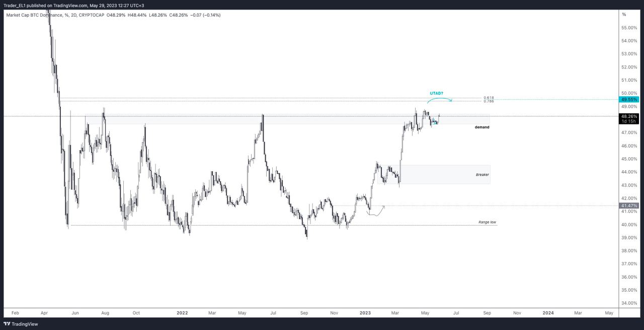Click the small cyan marker in the demand zone
This screenshot has width=644, height=330.
[x=435, y=122]
